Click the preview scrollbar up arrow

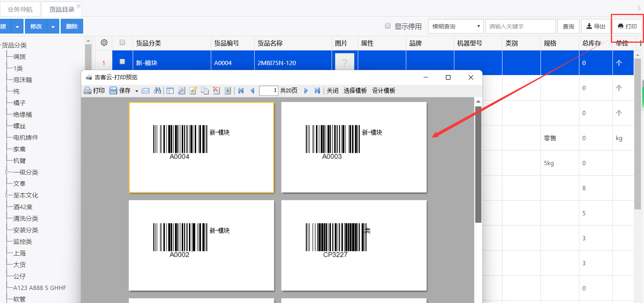click(478, 101)
